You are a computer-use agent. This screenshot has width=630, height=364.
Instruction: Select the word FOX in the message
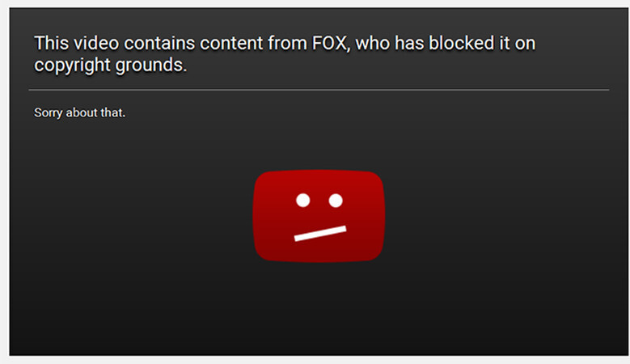pyautogui.click(x=329, y=44)
